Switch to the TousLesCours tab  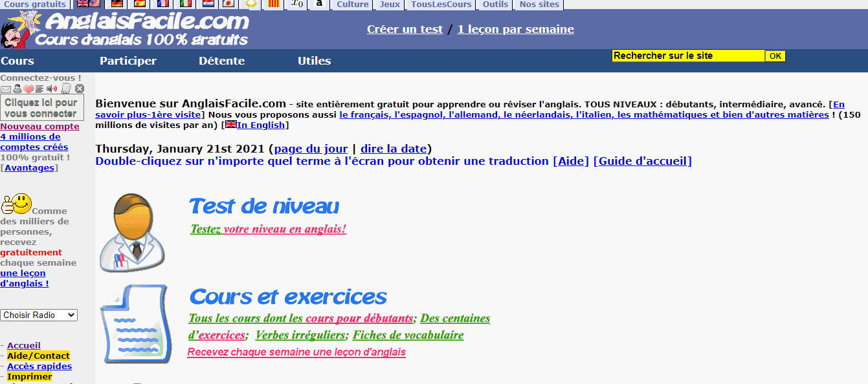[441, 4]
